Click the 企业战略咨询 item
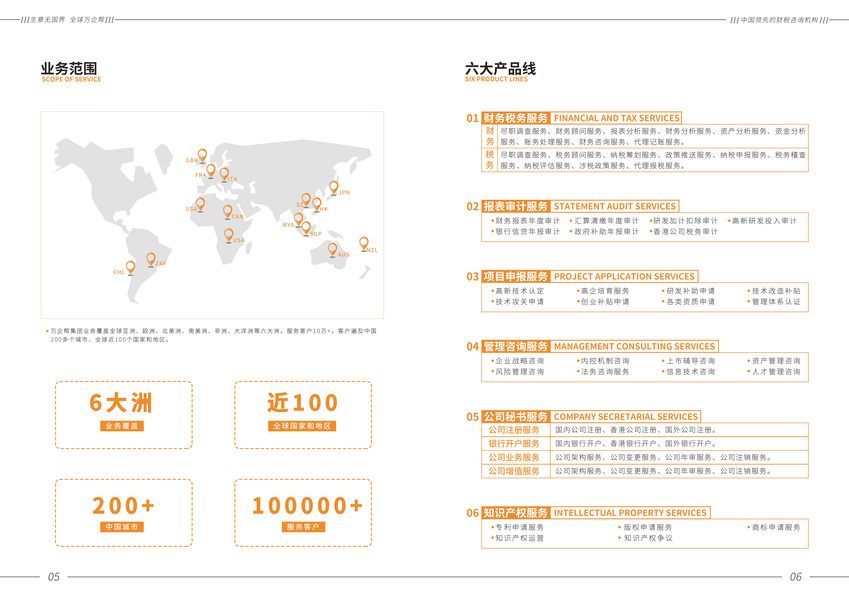 [x=518, y=361]
